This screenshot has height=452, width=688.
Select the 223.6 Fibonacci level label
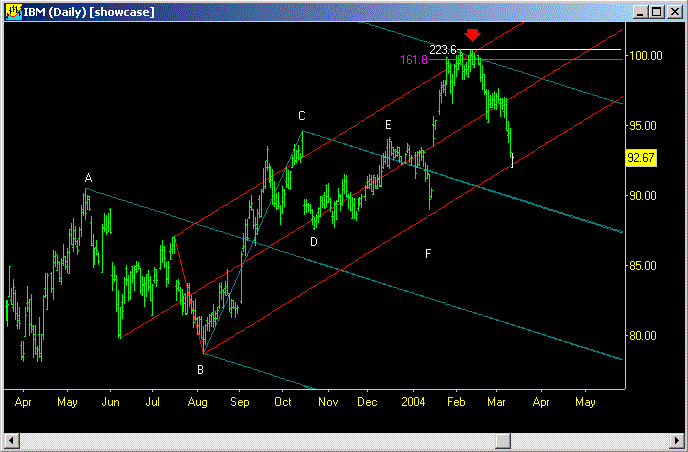click(443, 50)
